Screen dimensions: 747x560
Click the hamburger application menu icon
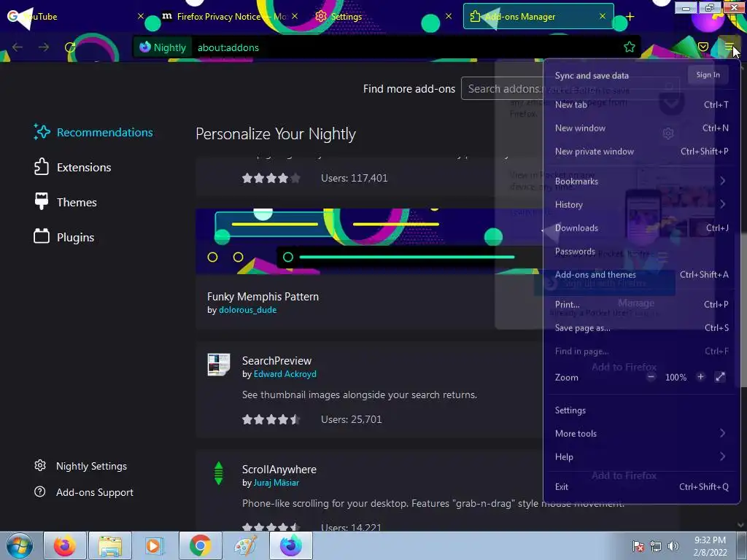click(729, 47)
